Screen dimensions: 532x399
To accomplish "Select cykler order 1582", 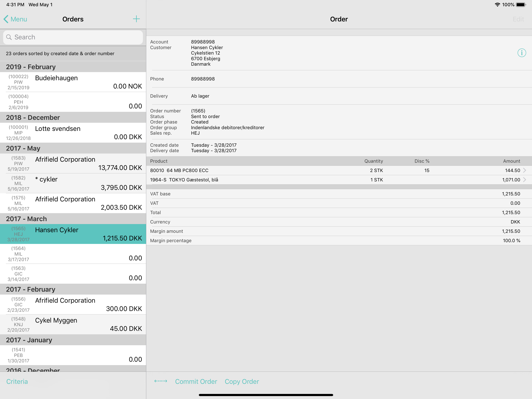I will 73,183.
